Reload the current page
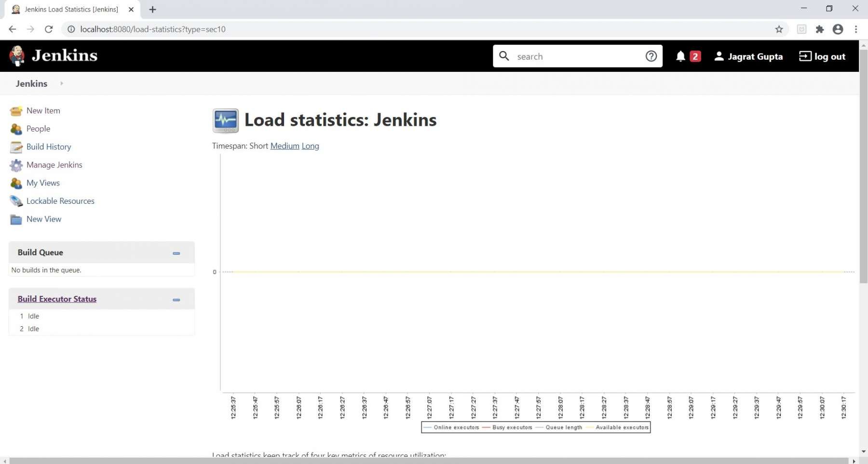The height and width of the screenshot is (464, 868). (49, 29)
